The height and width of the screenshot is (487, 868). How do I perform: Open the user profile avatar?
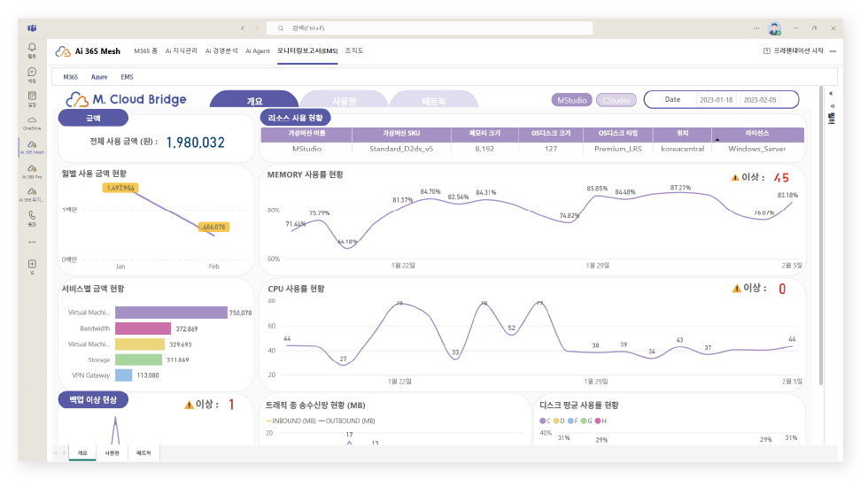[774, 28]
